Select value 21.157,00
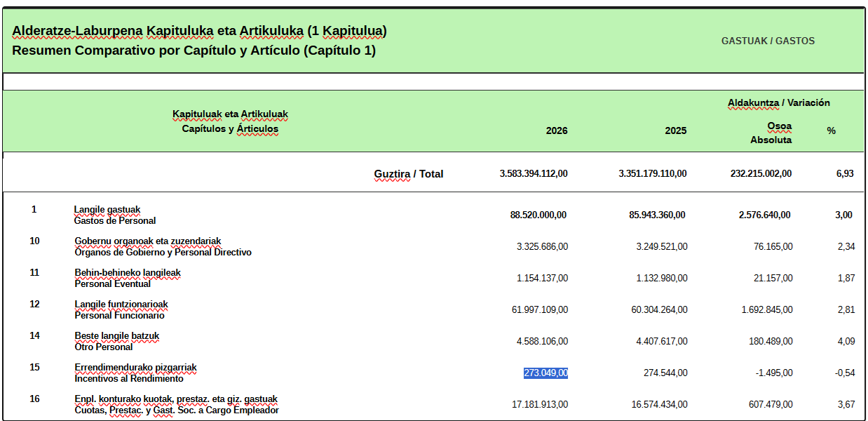 coord(773,279)
